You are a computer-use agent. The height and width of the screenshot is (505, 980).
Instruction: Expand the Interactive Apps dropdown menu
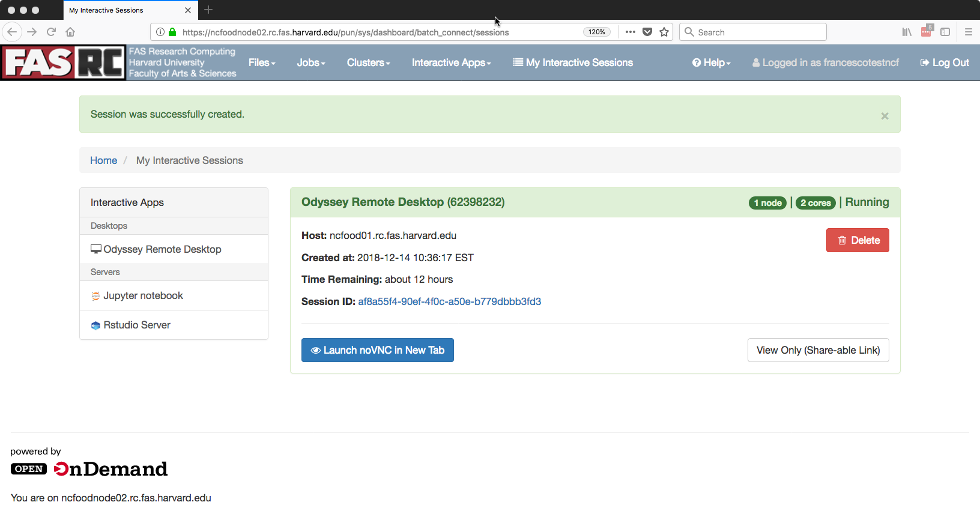pos(451,62)
